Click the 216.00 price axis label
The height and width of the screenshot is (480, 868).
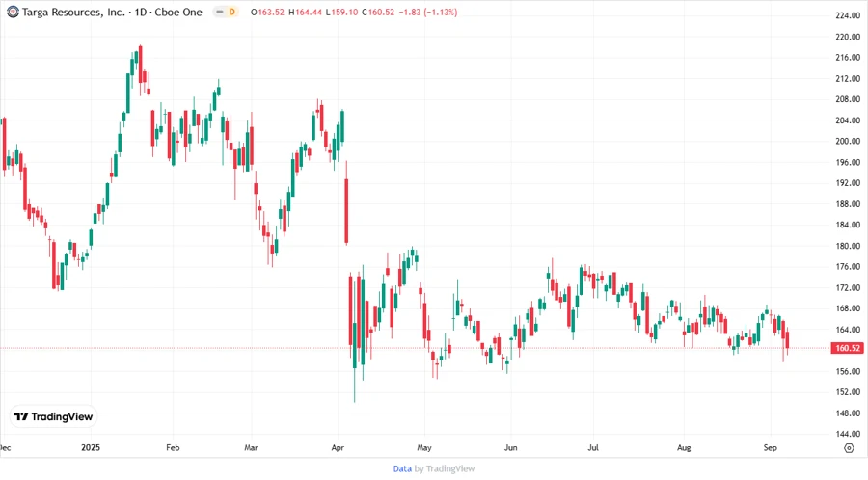coord(848,58)
